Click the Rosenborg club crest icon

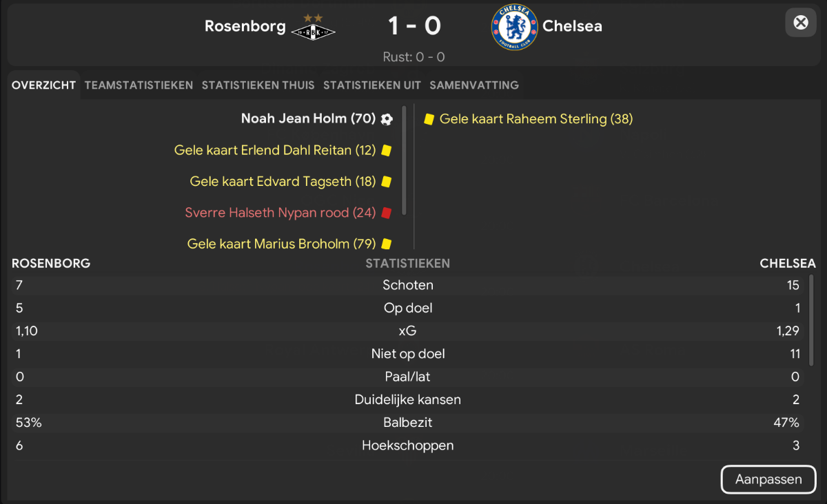click(x=313, y=28)
